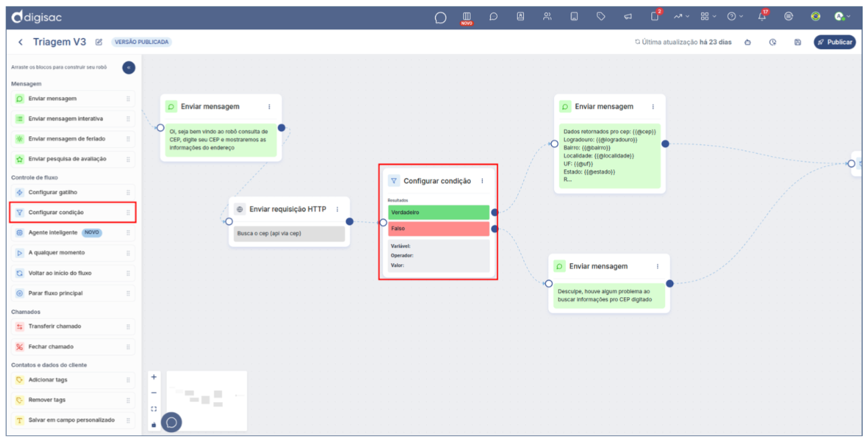Toggle the canvas lock control
Screen dimensions: 868x442
point(154,424)
